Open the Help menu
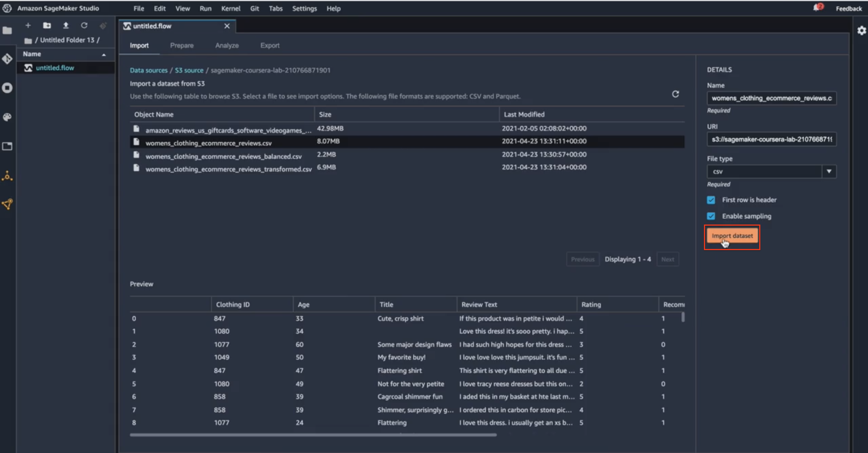The width and height of the screenshot is (868, 453). click(x=333, y=8)
